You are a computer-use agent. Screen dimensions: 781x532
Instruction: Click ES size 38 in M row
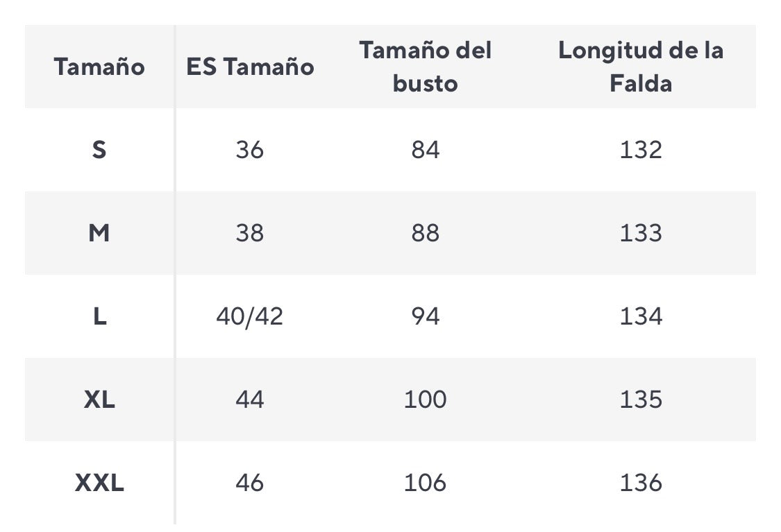250,233
